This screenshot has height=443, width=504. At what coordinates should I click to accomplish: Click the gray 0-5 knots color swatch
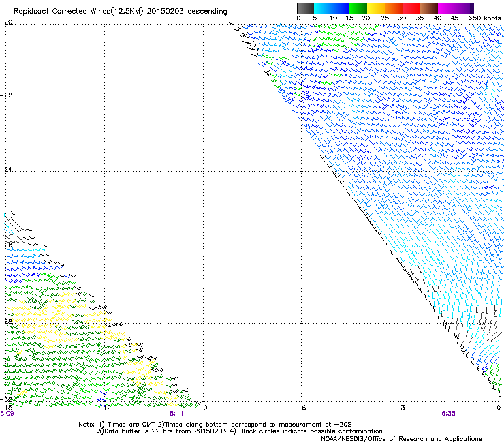click(305, 8)
